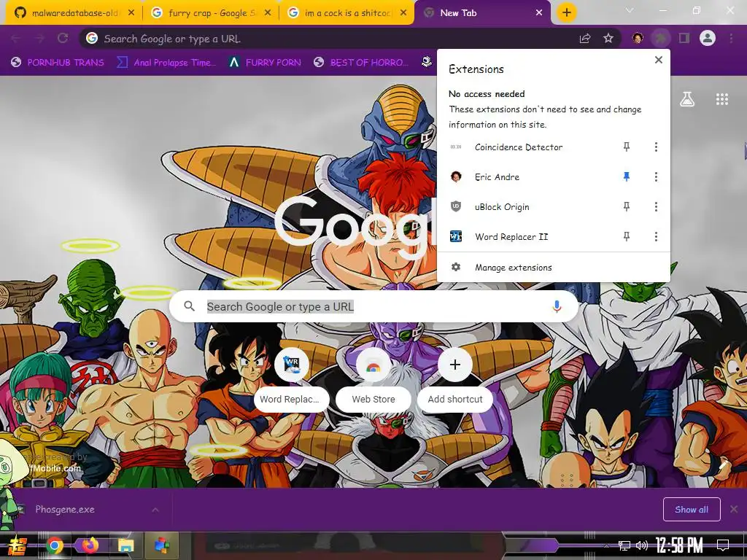This screenshot has height=560, width=747.
Task: Open more actions for Word Replacer II
Action: click(x=656, y=237)
